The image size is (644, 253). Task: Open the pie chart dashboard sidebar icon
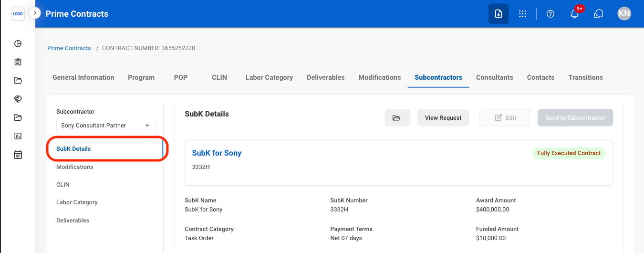tap(18, 44)
